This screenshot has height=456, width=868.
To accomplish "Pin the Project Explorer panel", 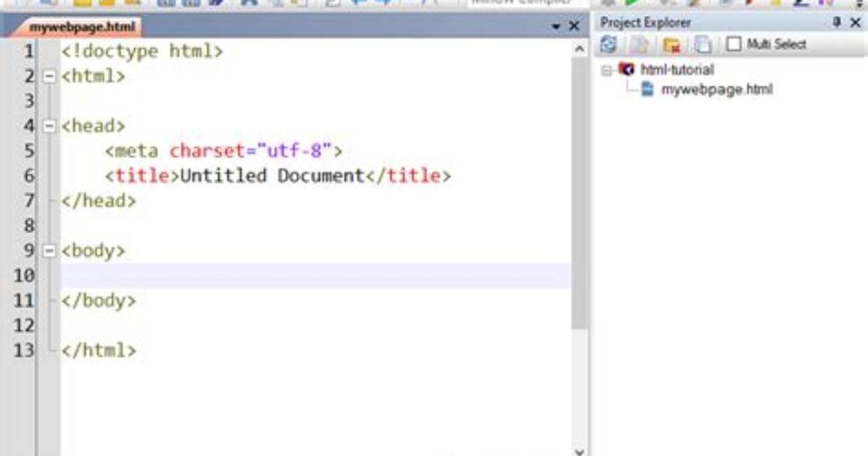I will [x=837, y=23].
